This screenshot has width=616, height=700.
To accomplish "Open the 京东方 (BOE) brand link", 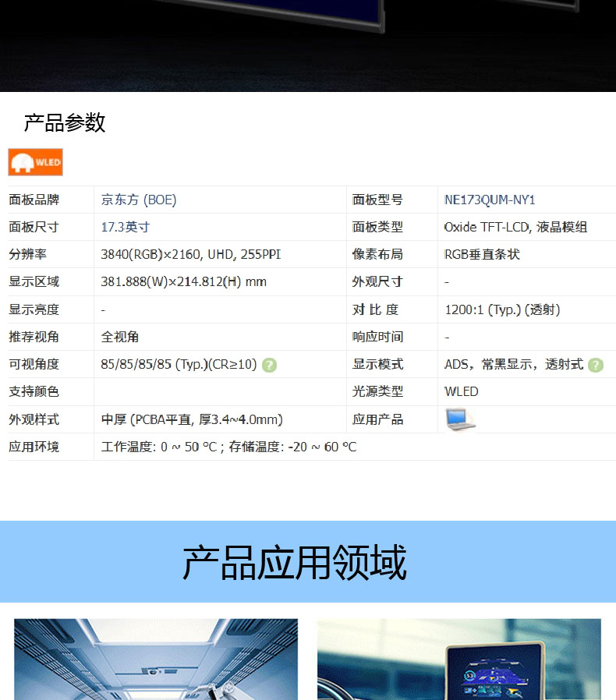I will click(139, 200).
